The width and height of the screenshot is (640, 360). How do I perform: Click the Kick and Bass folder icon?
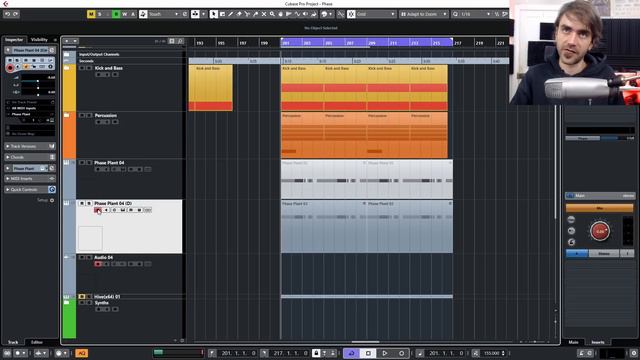tap(67, 68)
